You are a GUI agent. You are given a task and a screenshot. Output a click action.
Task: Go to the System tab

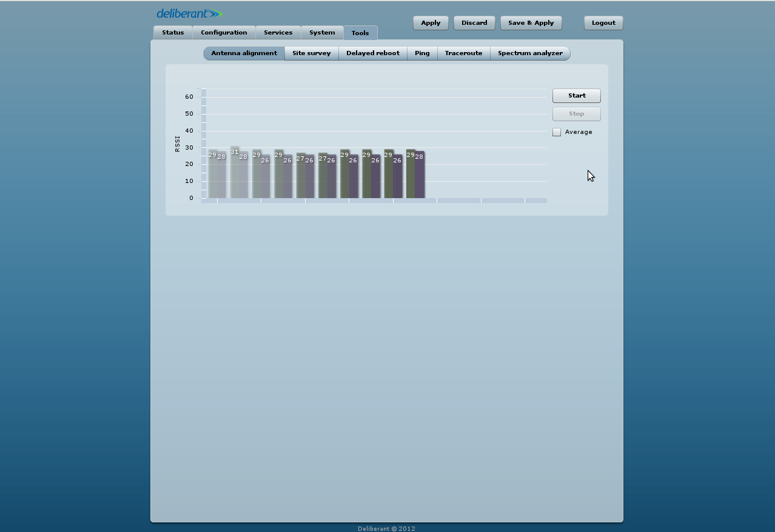[x=322, y=33]
